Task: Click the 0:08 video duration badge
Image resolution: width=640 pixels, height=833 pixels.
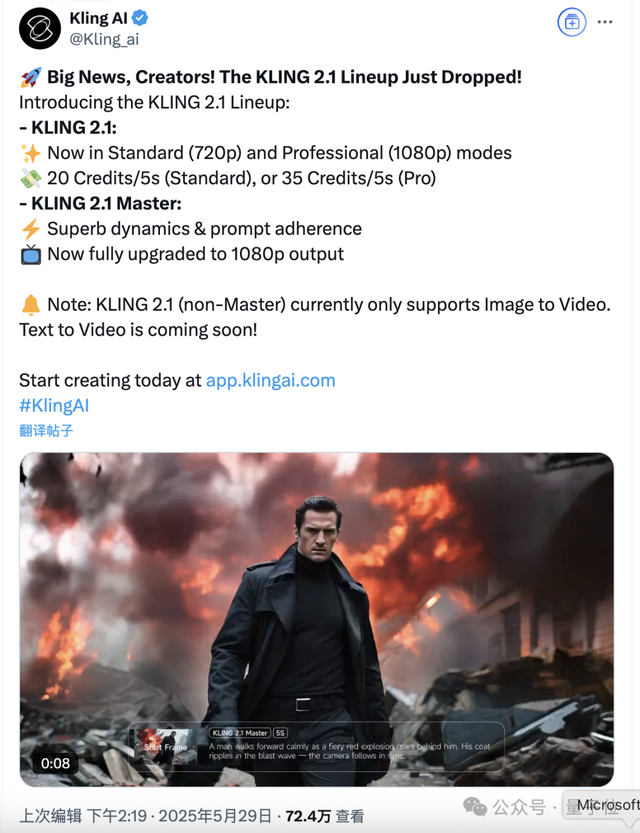Action: (56, 763)
